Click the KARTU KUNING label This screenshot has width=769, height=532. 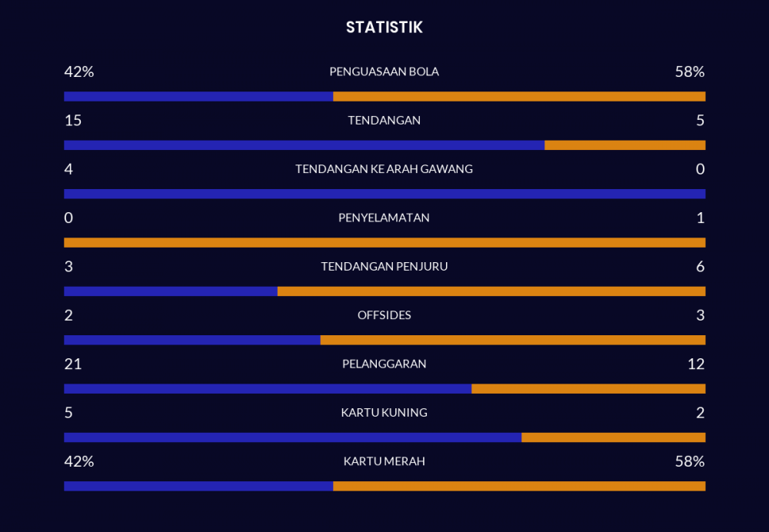(x=384, y=412)
